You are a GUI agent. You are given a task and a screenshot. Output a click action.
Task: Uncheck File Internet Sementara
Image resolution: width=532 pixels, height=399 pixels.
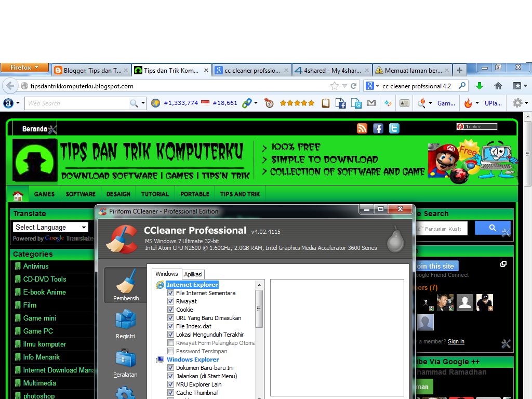(x=170, y=293)
